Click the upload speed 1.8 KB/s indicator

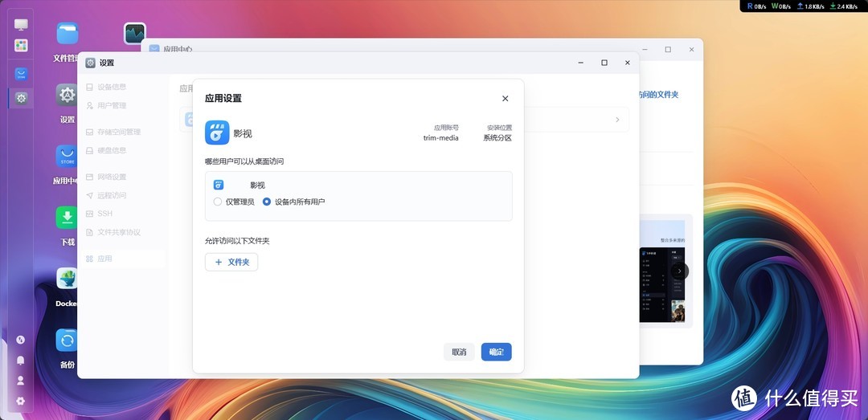pos(810,6)
